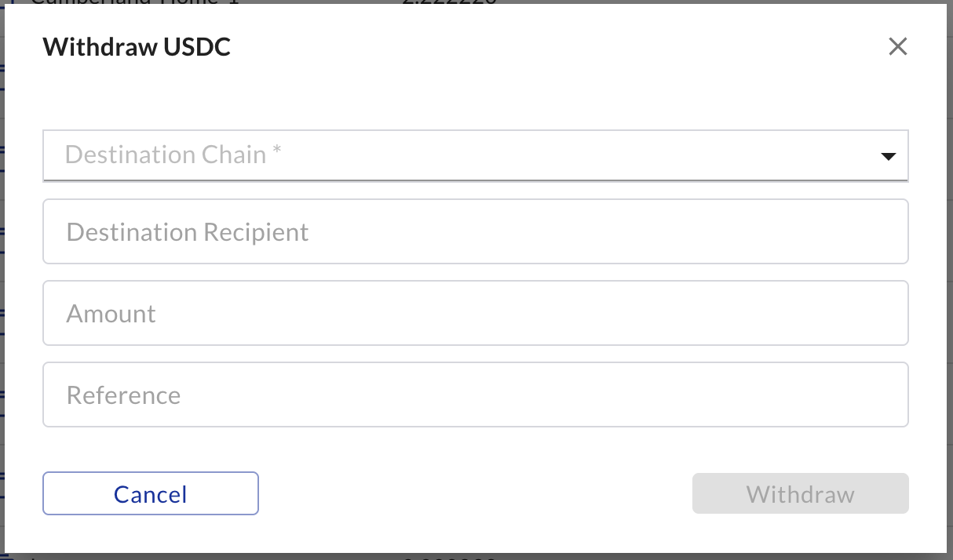The height and width of the screenshot is (560, 953).
Task: Dismiss the withdrawal form via Cancel
Action: 150,493
